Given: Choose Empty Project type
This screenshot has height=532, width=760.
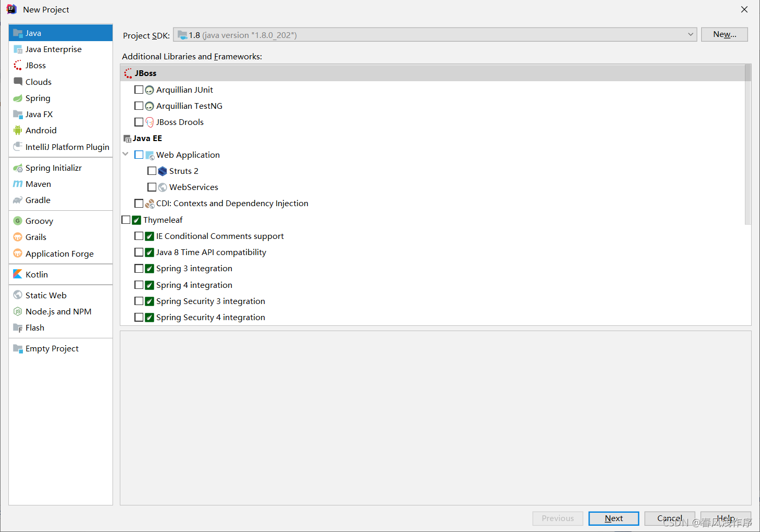Looking at the screenshot, I should pos(61,349).
